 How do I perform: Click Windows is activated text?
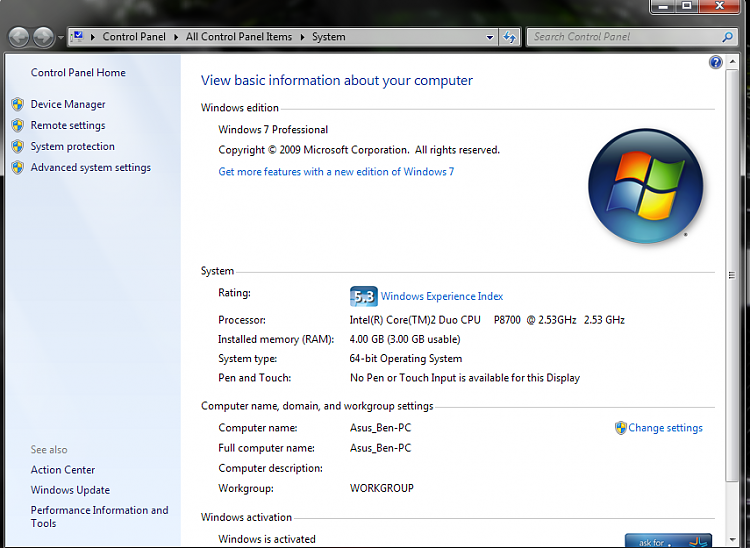click(267, 539)
